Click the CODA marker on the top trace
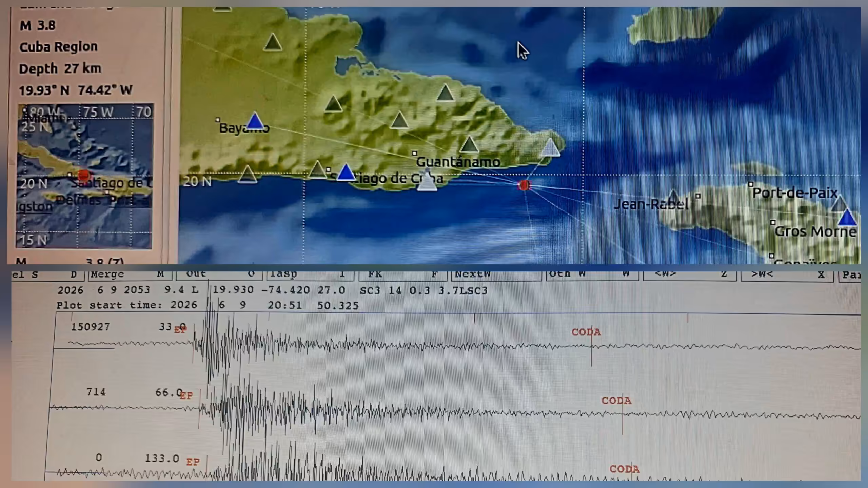The width and height of the screenshot is (868, 488). [x=586, y=332]
